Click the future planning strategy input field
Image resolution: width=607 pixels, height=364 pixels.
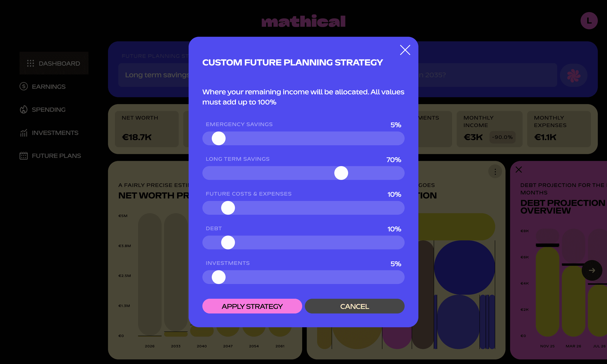tap(153, 75)
